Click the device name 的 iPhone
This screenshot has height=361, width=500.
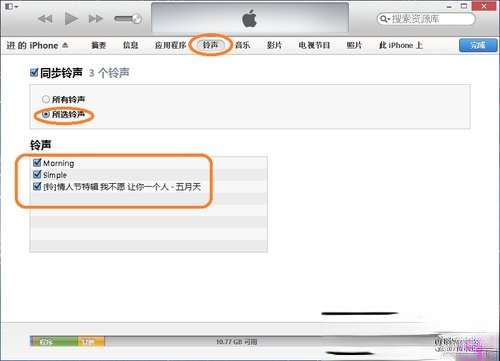pyautogui.click(x=38, y=45)
